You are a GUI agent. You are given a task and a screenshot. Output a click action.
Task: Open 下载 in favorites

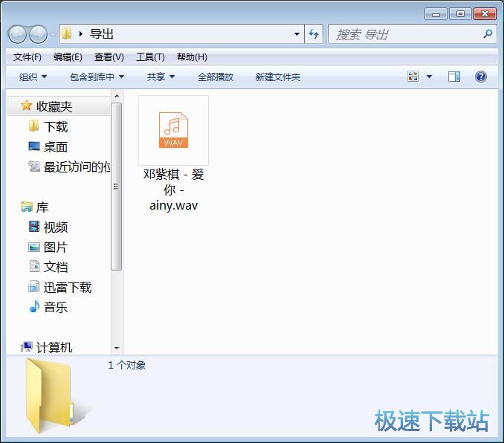click(x=56, y=126)
